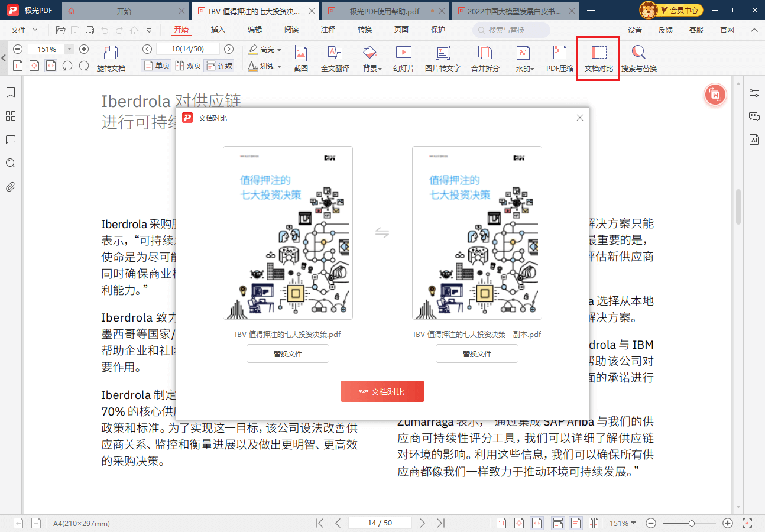Open the 文件 file menu dropdown

coord(25,30)
